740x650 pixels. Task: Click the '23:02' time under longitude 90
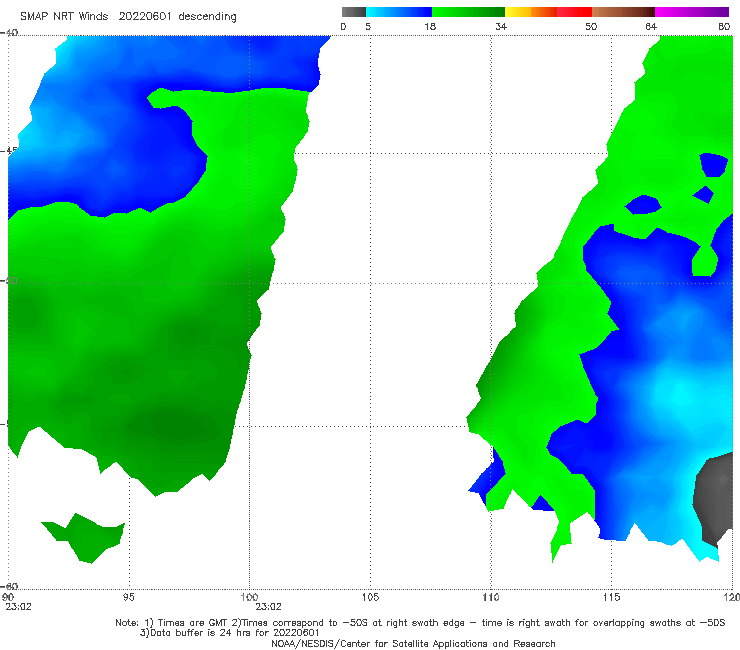[x=18, y=607]
